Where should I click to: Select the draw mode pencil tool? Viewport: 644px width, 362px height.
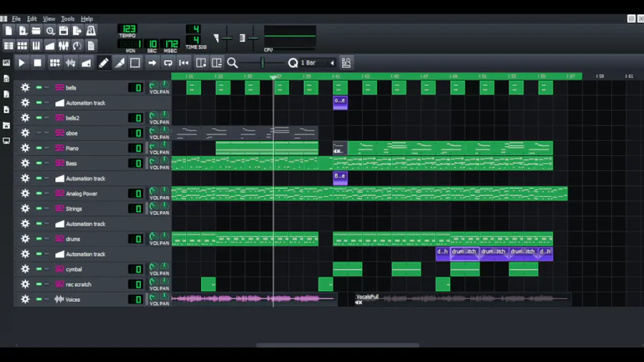[104, 63]
